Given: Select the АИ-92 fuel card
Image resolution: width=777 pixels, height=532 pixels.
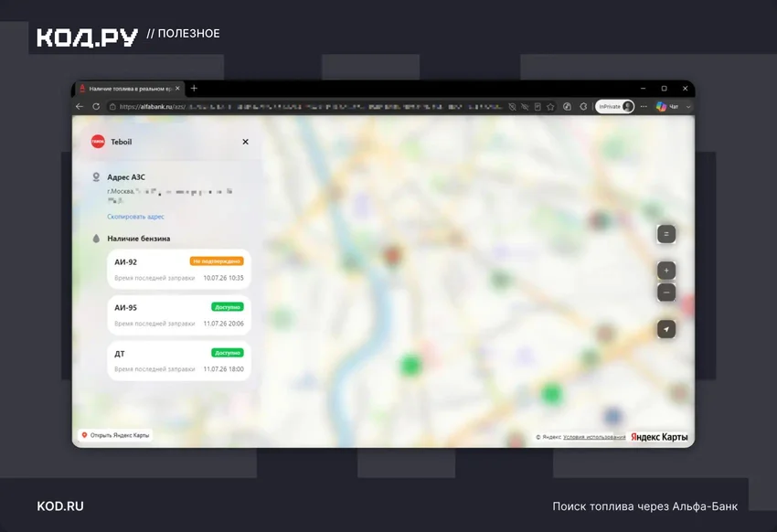Looking at the screenshot, I should point(179,269).
